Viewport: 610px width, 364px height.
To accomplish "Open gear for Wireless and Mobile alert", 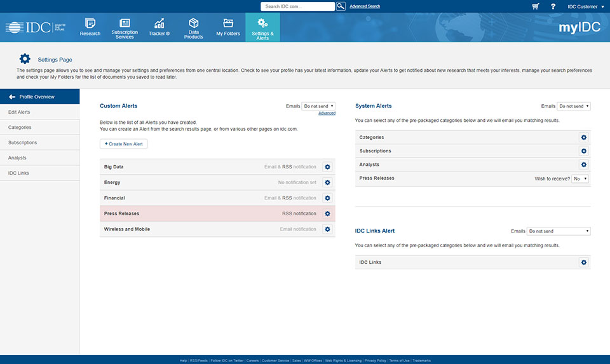I will click(x=328, y=229).
